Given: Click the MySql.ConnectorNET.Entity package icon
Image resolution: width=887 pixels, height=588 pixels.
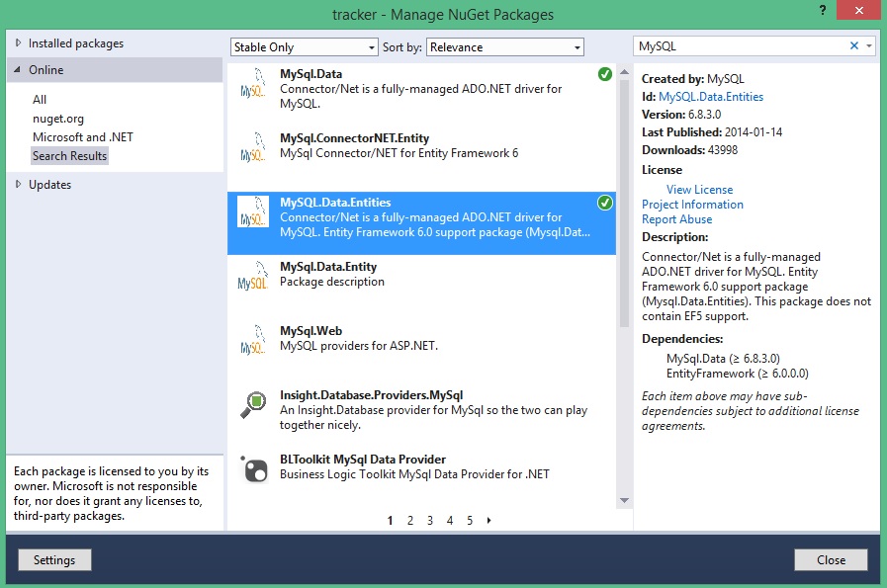Looking at the screenshot, I should (x=253, y=147).
